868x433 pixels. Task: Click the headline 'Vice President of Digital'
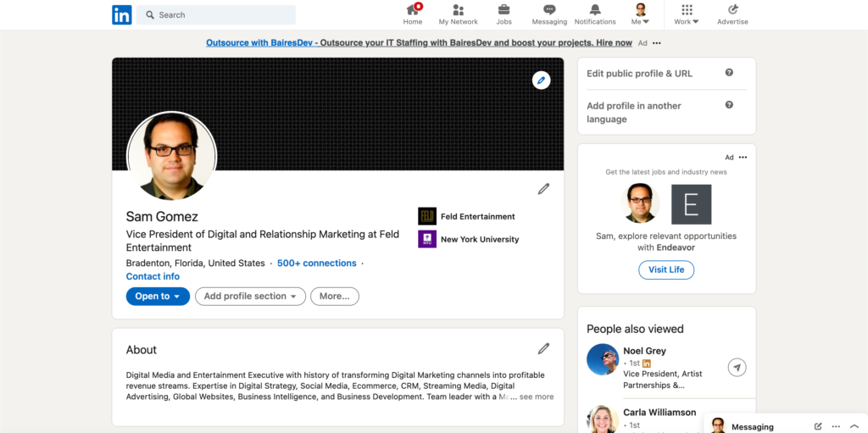click(x=263, y=241)
